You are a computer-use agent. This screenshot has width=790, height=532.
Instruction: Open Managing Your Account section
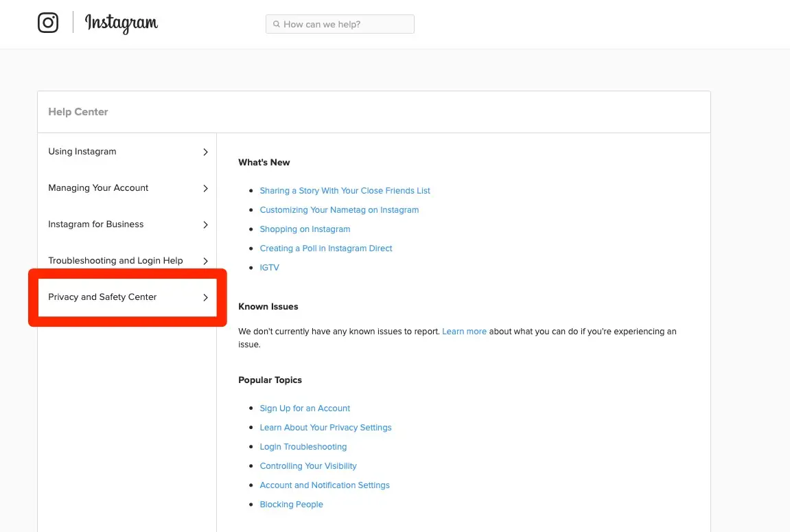coord(127,188)
